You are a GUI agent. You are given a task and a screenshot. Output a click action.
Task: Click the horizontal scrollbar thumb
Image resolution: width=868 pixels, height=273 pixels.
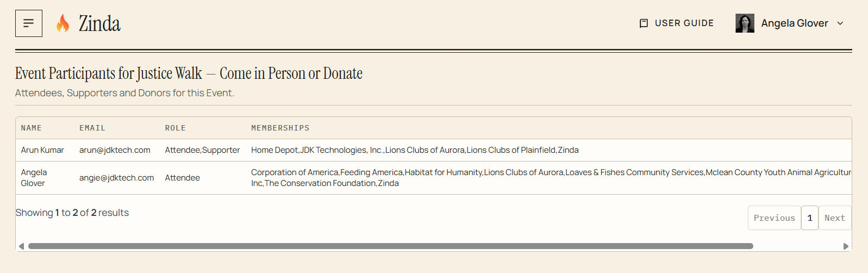pos(391,246)
